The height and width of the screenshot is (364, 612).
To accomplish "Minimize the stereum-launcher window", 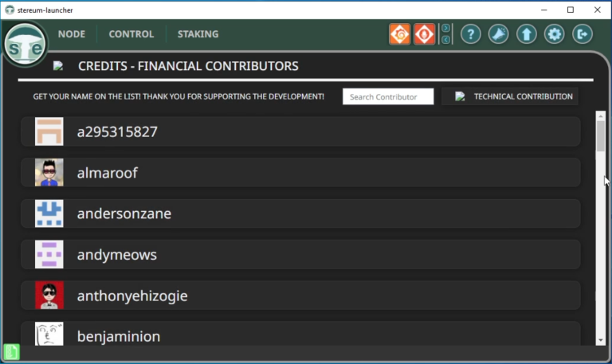I will click(543, 10).
